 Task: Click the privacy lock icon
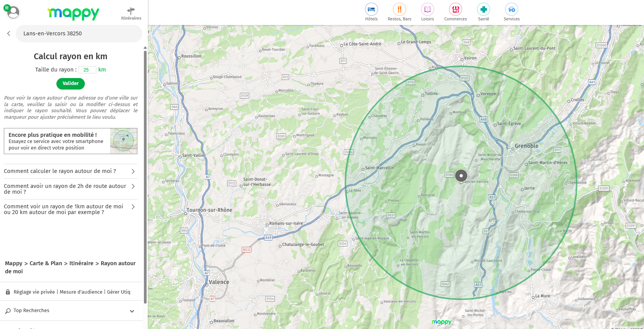pyautogui.click(x=8, y=292)
